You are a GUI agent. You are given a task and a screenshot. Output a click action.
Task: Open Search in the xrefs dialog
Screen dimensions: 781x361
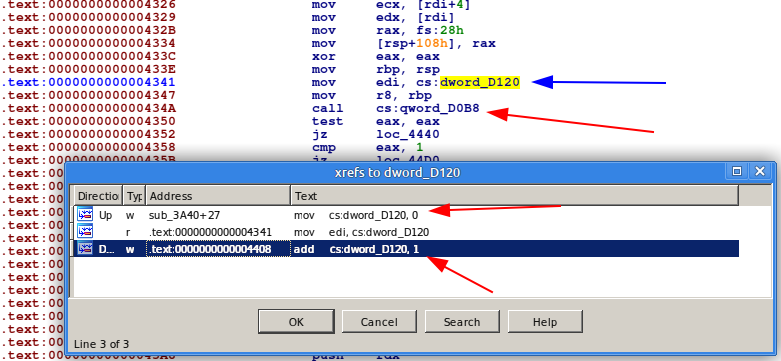(462, 322)
